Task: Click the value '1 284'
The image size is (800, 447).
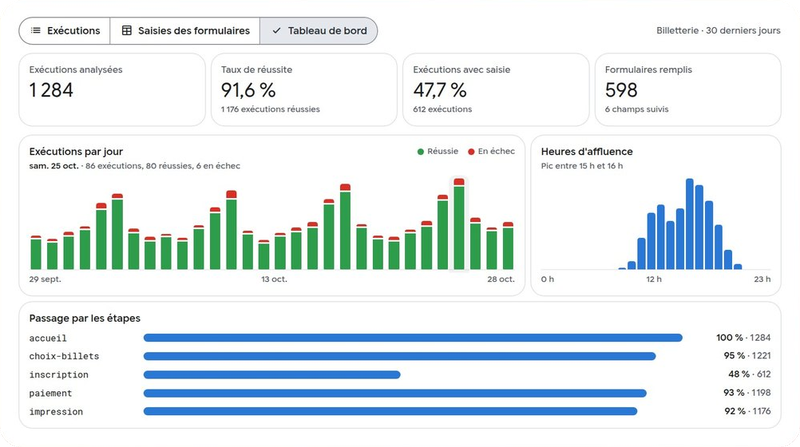Action: click(x=51, y=90)
